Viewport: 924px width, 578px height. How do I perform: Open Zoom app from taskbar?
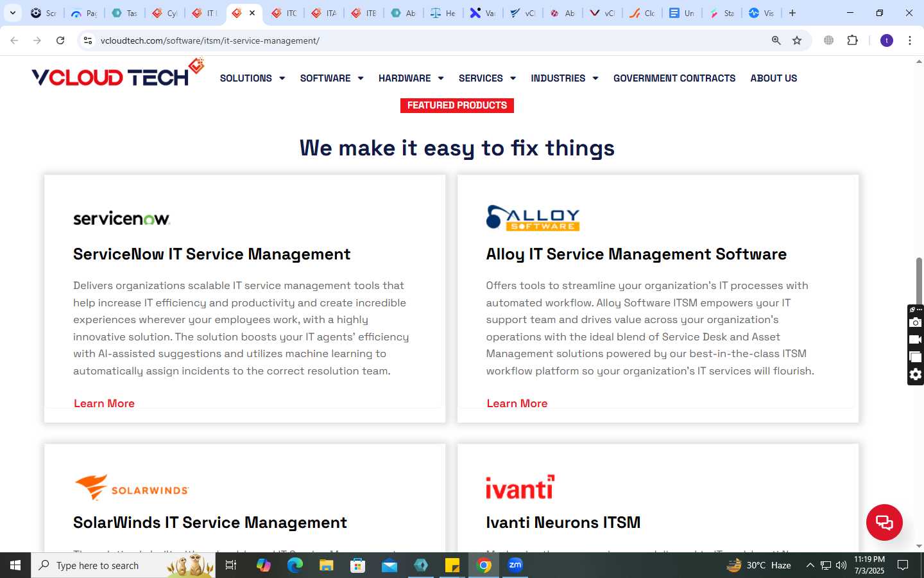pyautogui.click(x=515, y=565)
